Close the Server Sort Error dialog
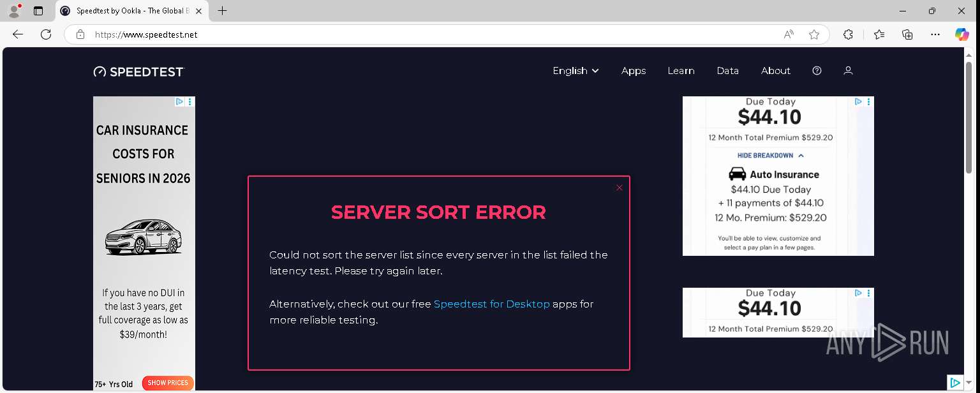 coord(619,188)
